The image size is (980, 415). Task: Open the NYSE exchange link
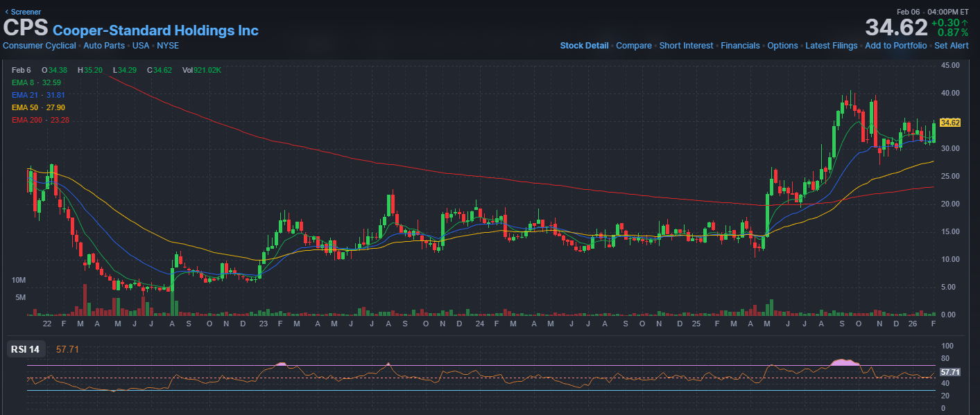pos(168,46)
